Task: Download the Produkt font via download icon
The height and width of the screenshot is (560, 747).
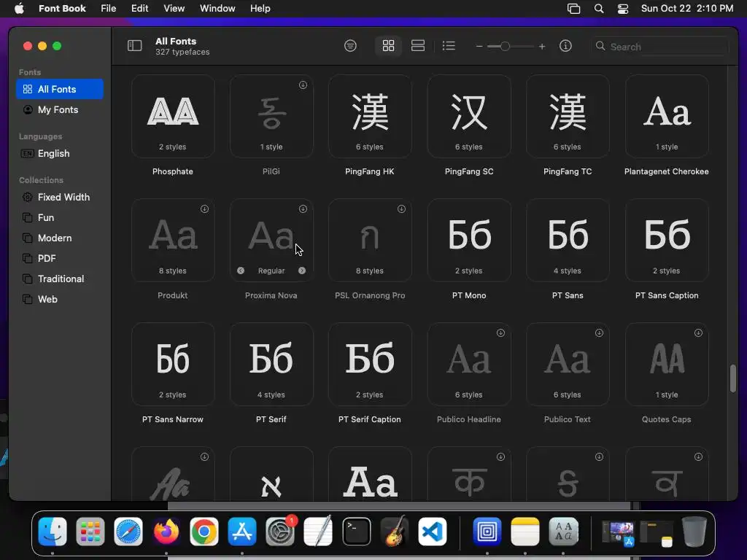Action: [204, 209]
